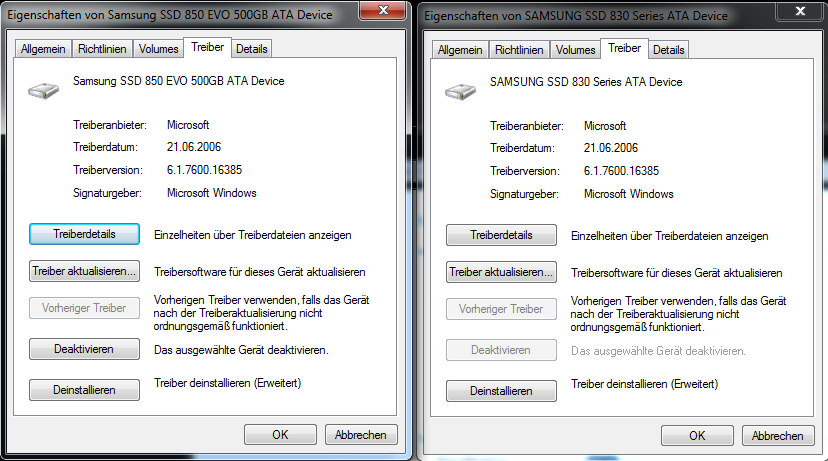Image resolution: width=828 pixels, height=461 pixels.
Task: Close the 830 Series properties window
Action: pos(801,11)
